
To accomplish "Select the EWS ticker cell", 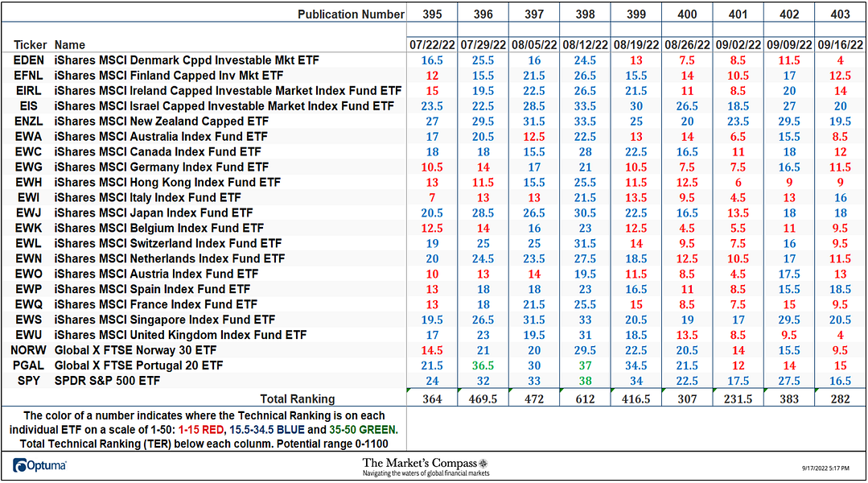I will point(28,320).
